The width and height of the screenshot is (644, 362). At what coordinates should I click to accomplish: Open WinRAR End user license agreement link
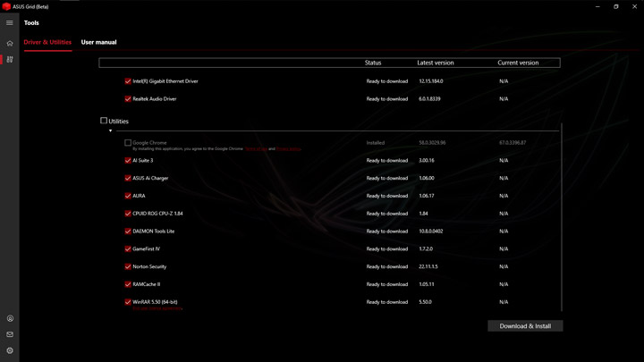click(x=157, y=308)
